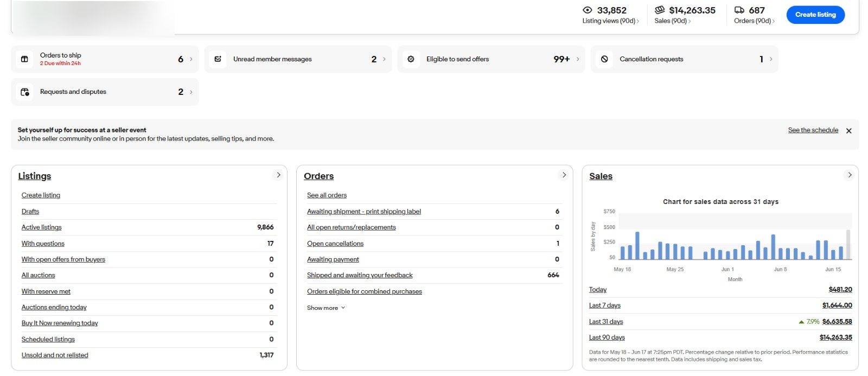Click the offer badge icon for Eligible to send offers
Viewport: 868px width, 376px height.
click(x=411, y=59)
